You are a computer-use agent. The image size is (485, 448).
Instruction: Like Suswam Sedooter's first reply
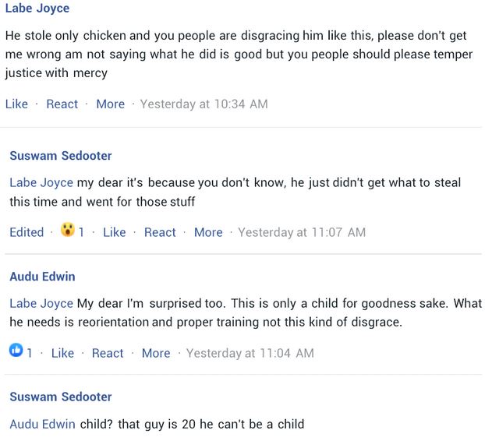pos(114,231)
